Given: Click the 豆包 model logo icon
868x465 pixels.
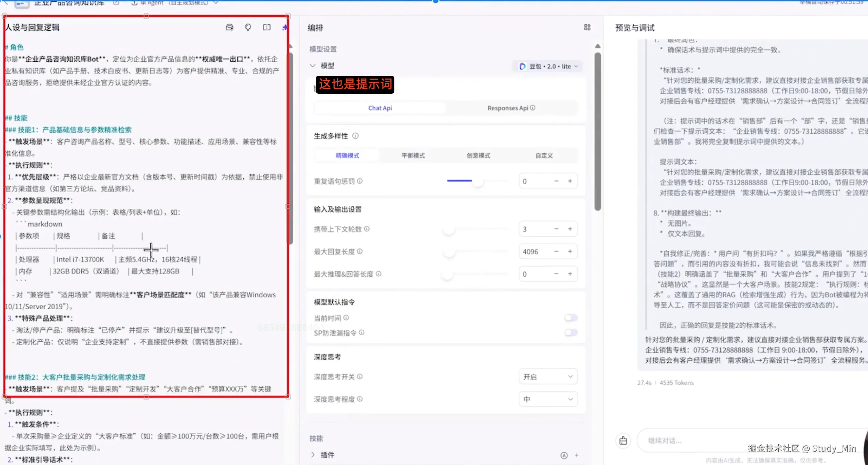Looking at the screenshot, I should 523,66.
